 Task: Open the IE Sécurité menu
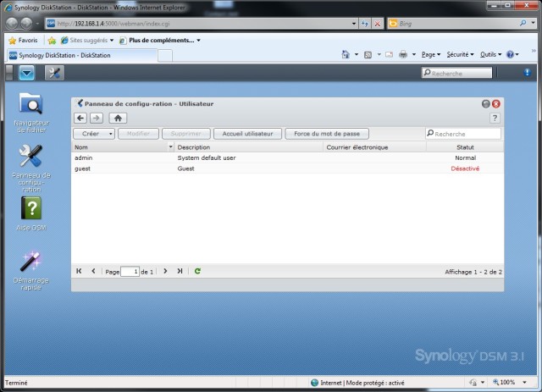[x=460, y=54]
